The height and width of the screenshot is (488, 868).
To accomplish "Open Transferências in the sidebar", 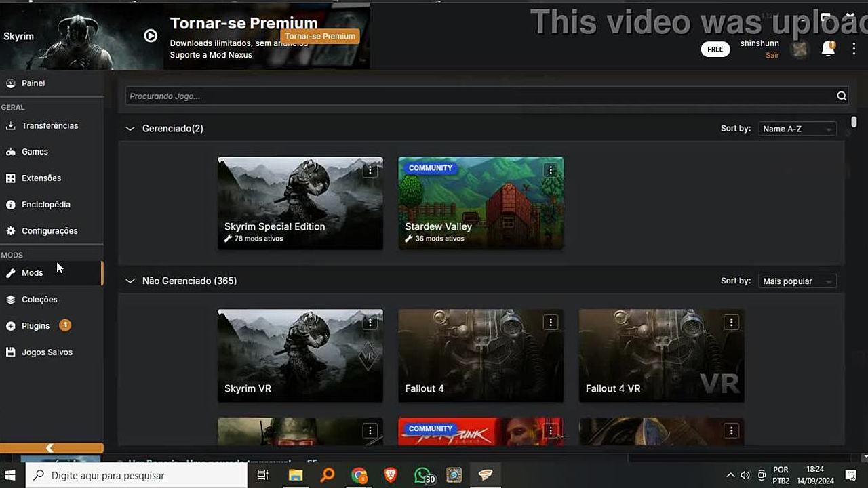I will 52,126.
